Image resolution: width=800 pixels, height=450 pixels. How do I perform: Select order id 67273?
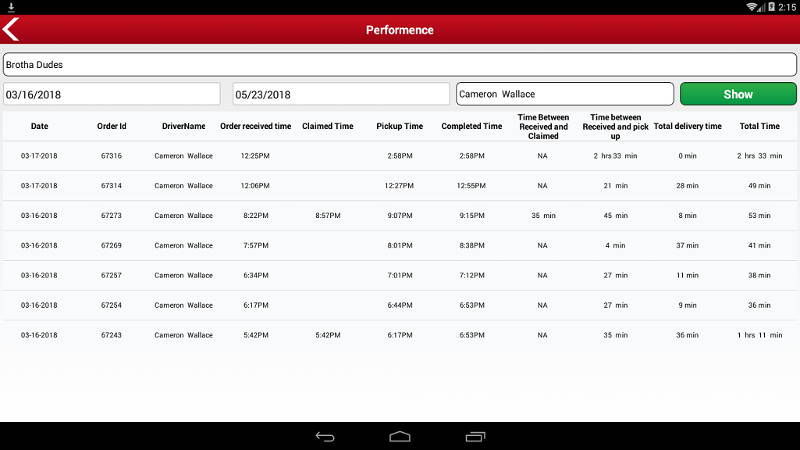(111, 215)
